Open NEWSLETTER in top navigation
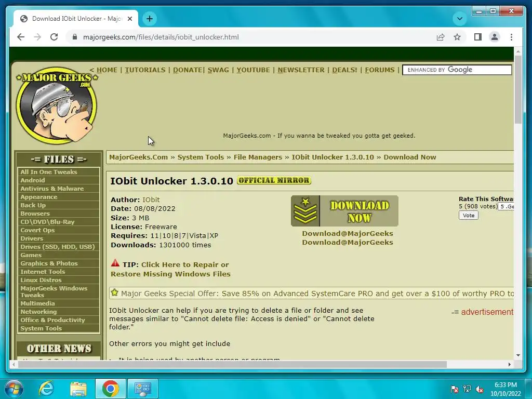Viewport: 532px width, 399px height. pyautogui.click(x=301, y=70)
